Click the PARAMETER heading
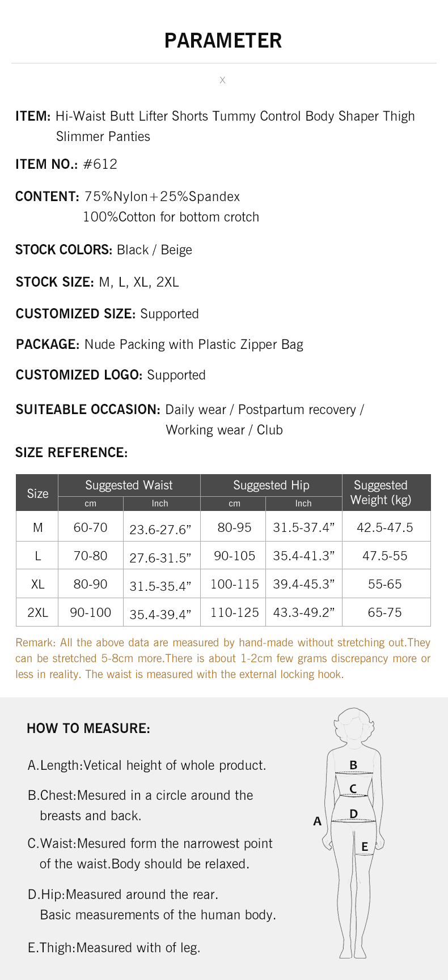The height and width of the screenshot is (980, 448). [223, 41]
